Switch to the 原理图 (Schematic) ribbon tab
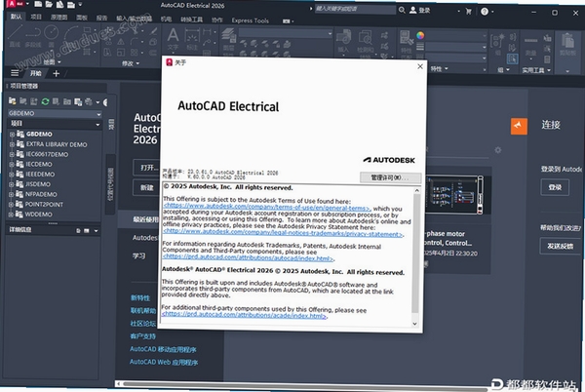Viewport: 585px width, 392px height. [58, 18]
